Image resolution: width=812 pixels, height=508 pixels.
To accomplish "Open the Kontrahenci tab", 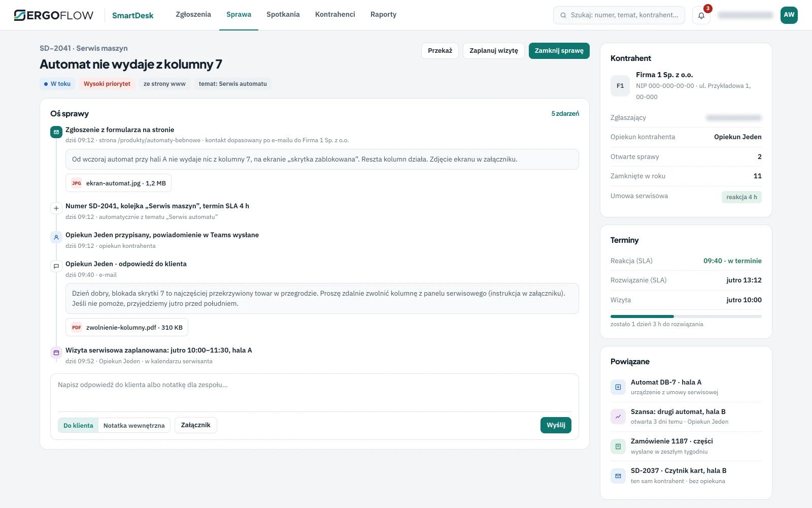I will point(335,15).
